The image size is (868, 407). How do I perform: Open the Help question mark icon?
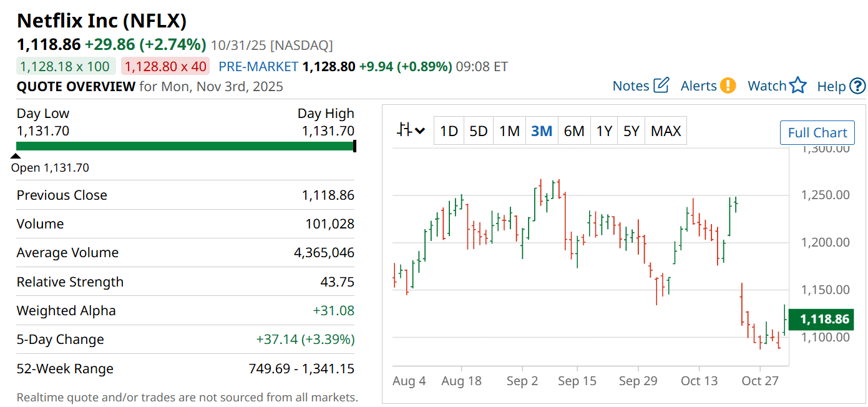pos(858,86)
